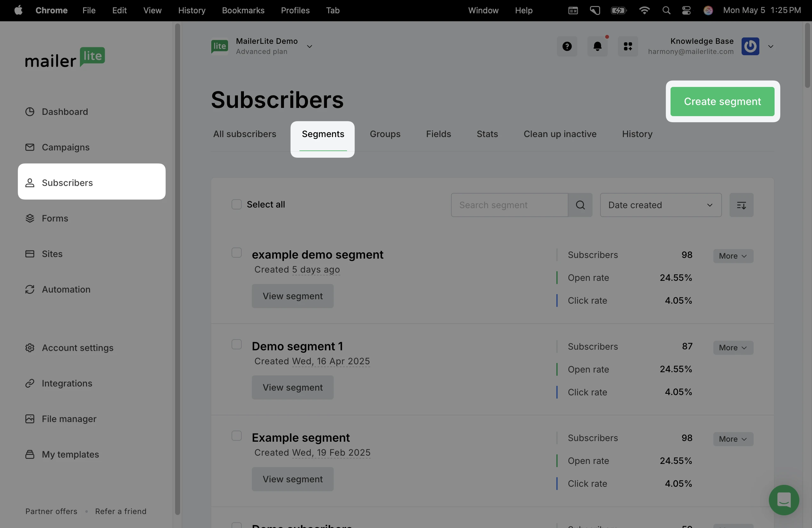
Task: Switch to the Groups tab
Action: (385, 134)
